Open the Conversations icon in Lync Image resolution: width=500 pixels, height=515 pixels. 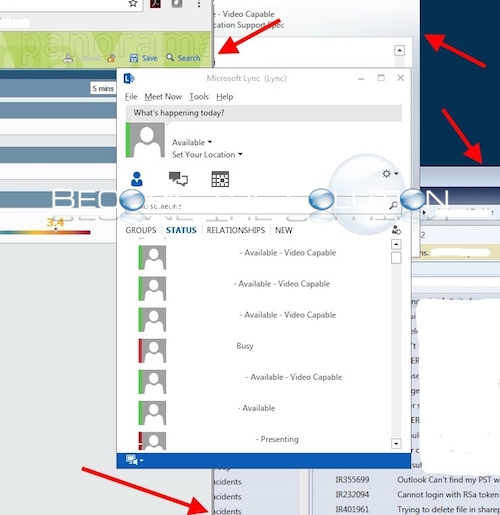pos(178,179)
